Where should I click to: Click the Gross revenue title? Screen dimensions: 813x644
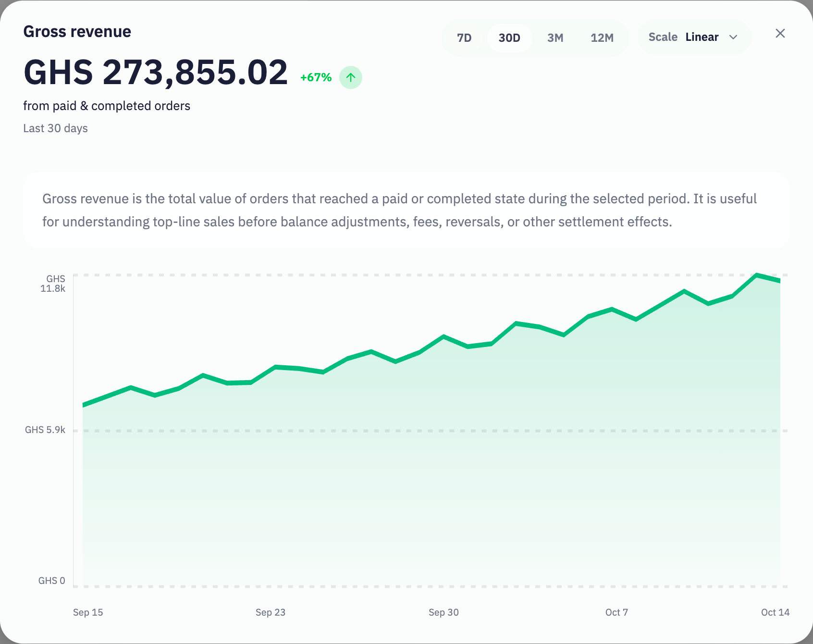[77, 32]
